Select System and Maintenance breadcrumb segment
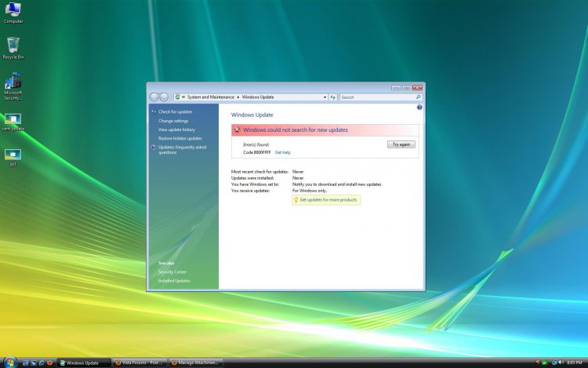The width and height of the screenshot is (588, 368). [x=210, y=97]
